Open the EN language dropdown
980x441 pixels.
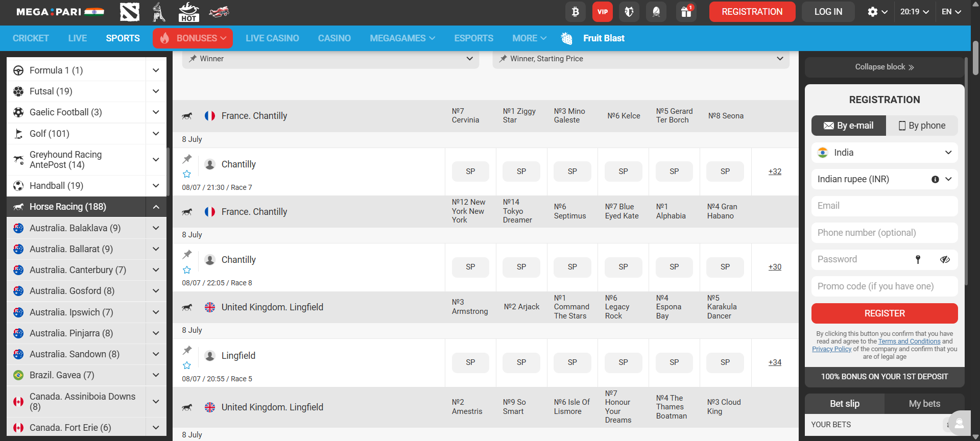click(x=951, y=12)
